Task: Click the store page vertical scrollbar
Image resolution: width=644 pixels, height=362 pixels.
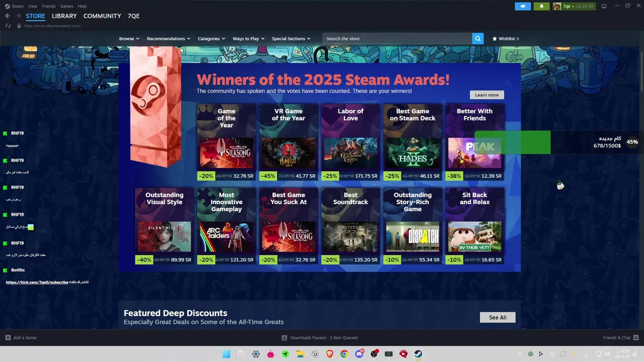Action: point(641,70)
